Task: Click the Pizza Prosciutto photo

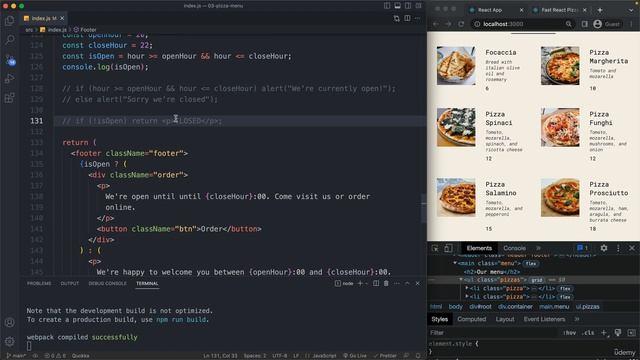Action: pyautogui.click(x=560, y=197)
